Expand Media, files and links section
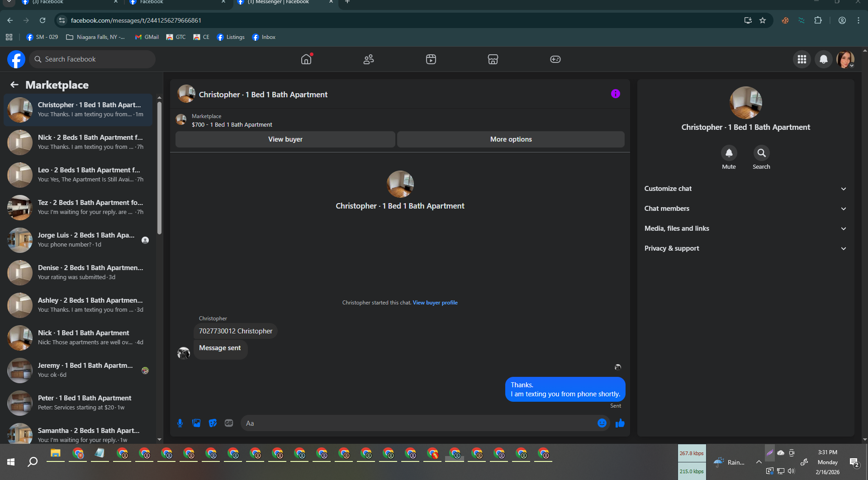 tap(745, 228)
